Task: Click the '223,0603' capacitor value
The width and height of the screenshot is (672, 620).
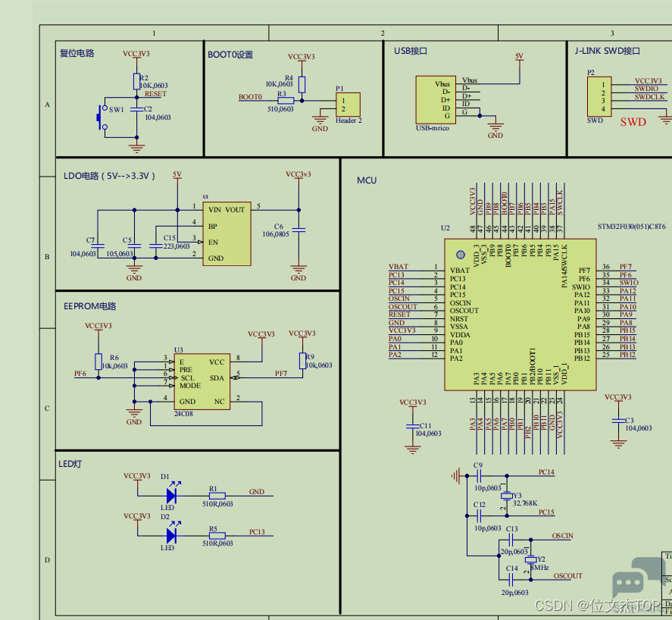Action: click(x=177, y=246)
